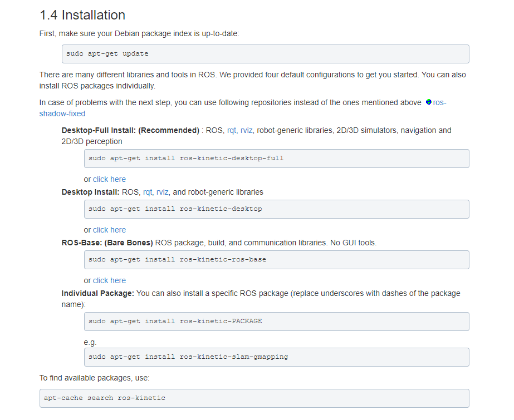Click the 'e.g.' text above gmapping command
514x420 pixels.
pyautogui.click(x=90, y=343)
